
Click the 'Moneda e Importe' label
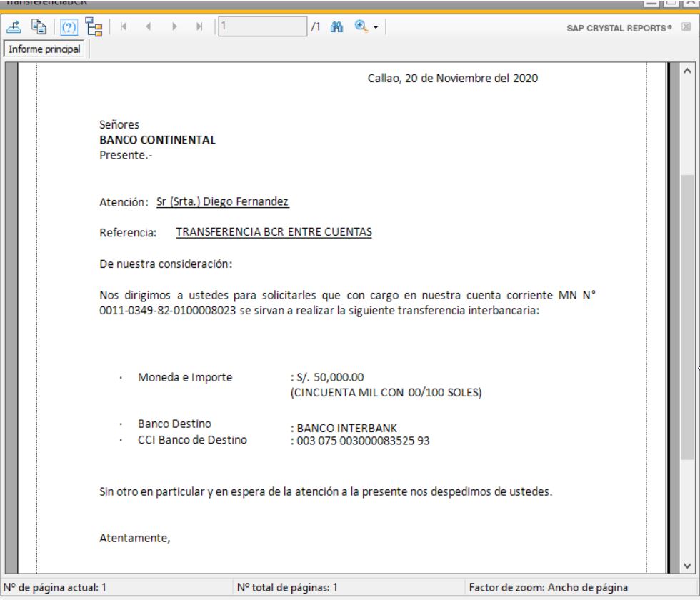pyautogui.click(x=185, y=377)
